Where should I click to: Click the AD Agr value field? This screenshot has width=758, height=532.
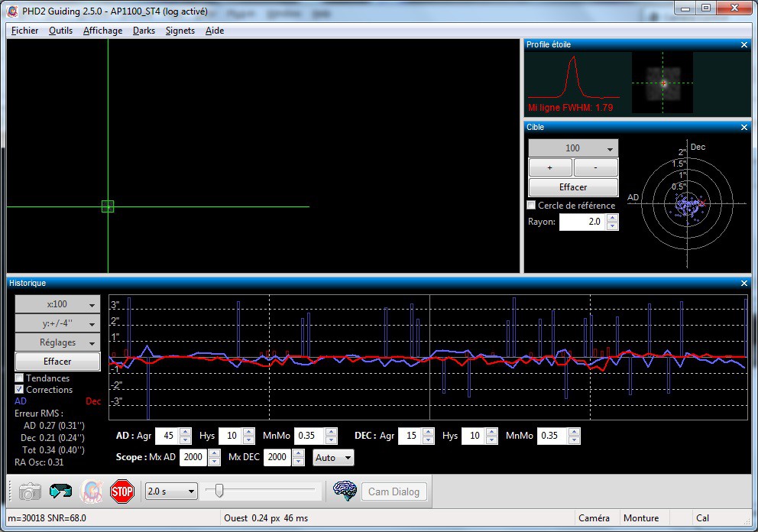[167, 436]
